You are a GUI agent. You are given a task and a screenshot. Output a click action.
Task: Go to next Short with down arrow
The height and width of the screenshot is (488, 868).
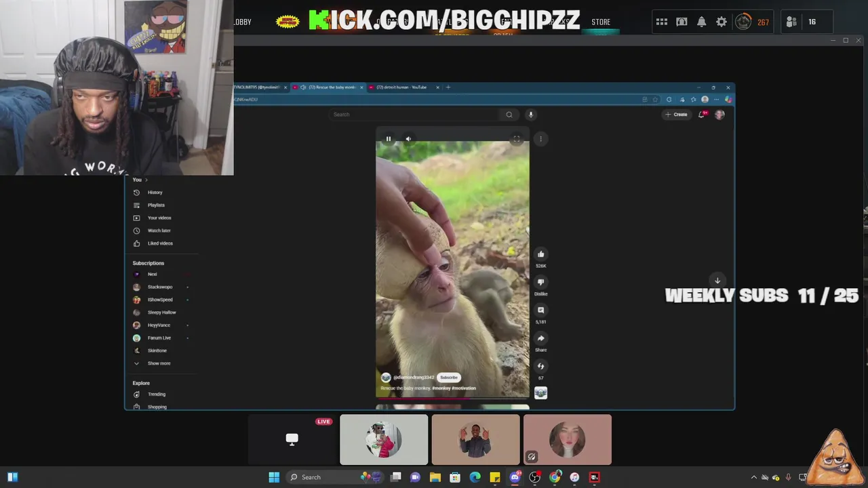coord(717,281)
